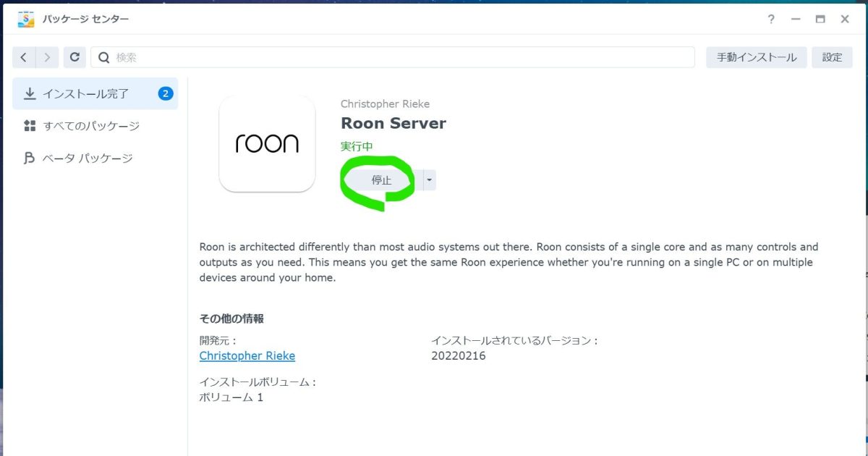The width and height of the screenshot is (868, 456).
Task: Go back using the left arrow button
Action: pos(24,57)
